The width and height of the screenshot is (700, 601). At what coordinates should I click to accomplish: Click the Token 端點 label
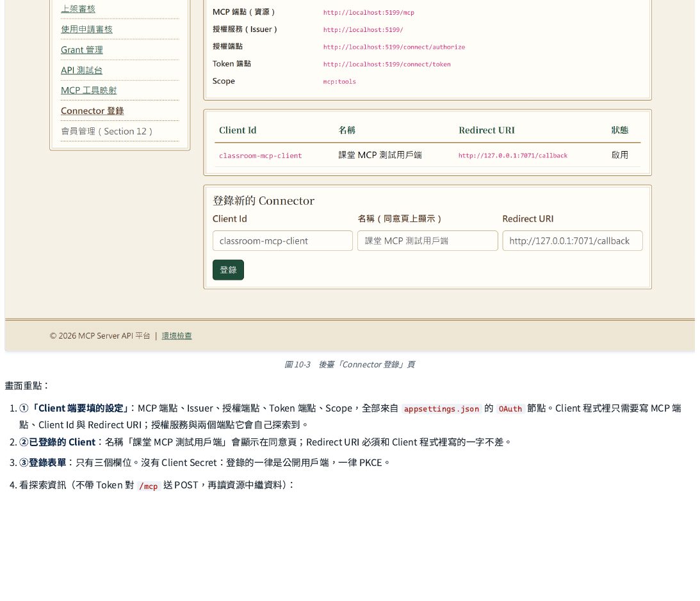[232, 64]
